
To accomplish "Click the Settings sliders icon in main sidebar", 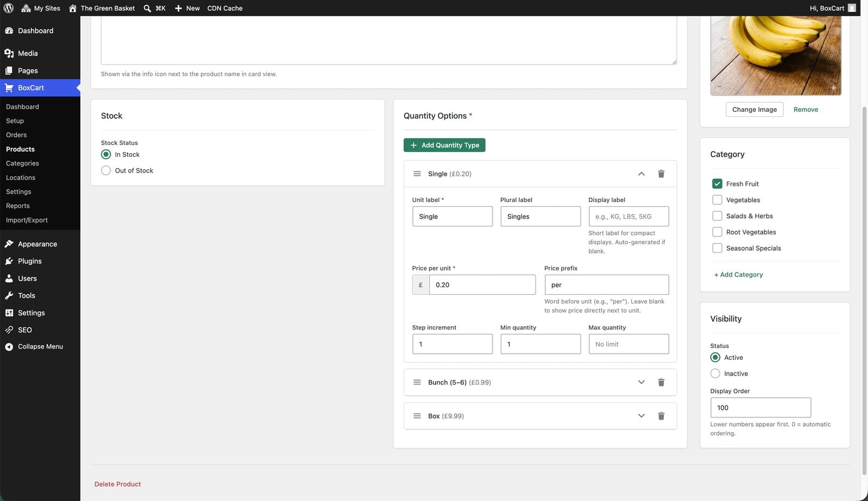I will (x=9, y=313).
